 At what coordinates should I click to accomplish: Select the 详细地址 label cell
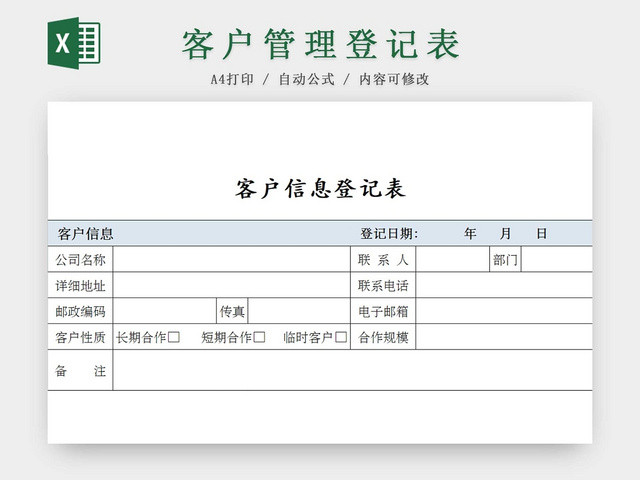[80, 285]
